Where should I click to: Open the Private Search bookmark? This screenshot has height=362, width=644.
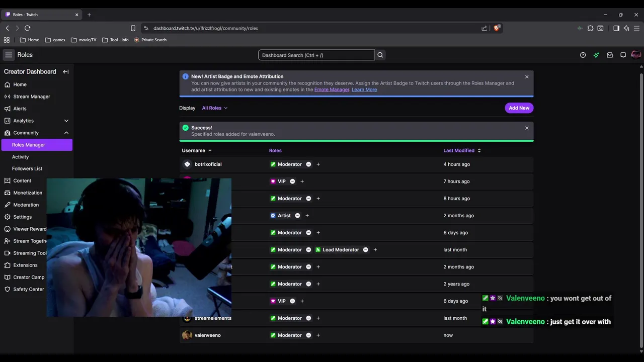click(x=150, y=40)
